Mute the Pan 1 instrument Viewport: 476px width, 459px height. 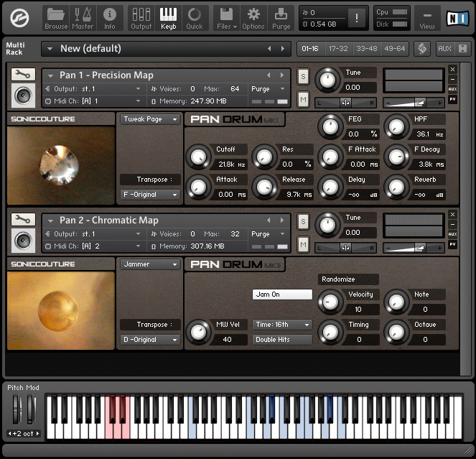303,99
